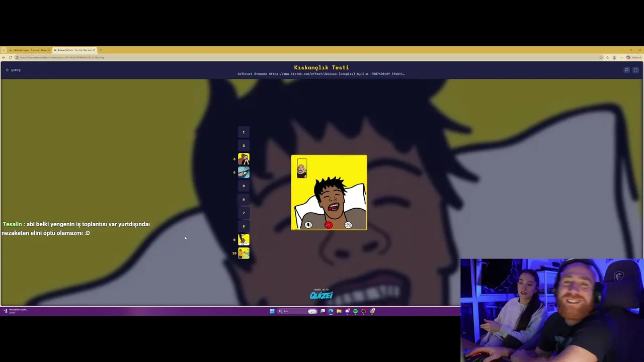Click the ÇIKIŞ back arrow link
The height and width of the screenshot is (362, 644).
pyautogui.click(x=13, y=70)
